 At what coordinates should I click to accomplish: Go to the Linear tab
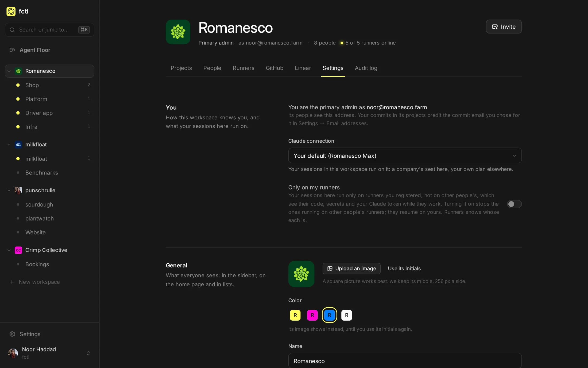tap(303, 68)
